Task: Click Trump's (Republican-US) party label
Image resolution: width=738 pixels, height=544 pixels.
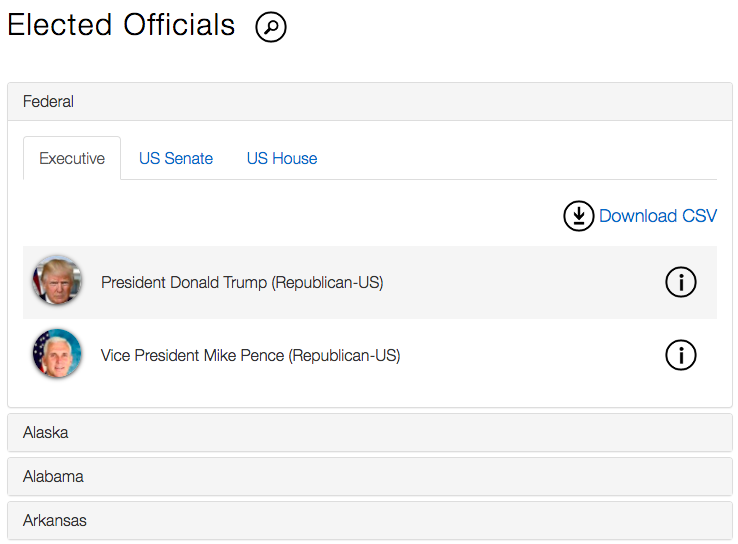Action: [327, 283]
